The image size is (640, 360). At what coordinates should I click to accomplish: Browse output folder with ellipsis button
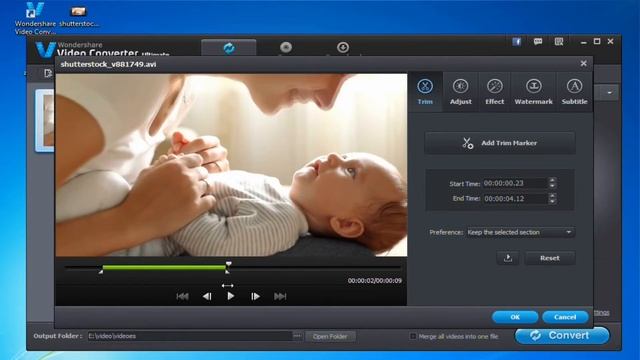tap(297, 336)
